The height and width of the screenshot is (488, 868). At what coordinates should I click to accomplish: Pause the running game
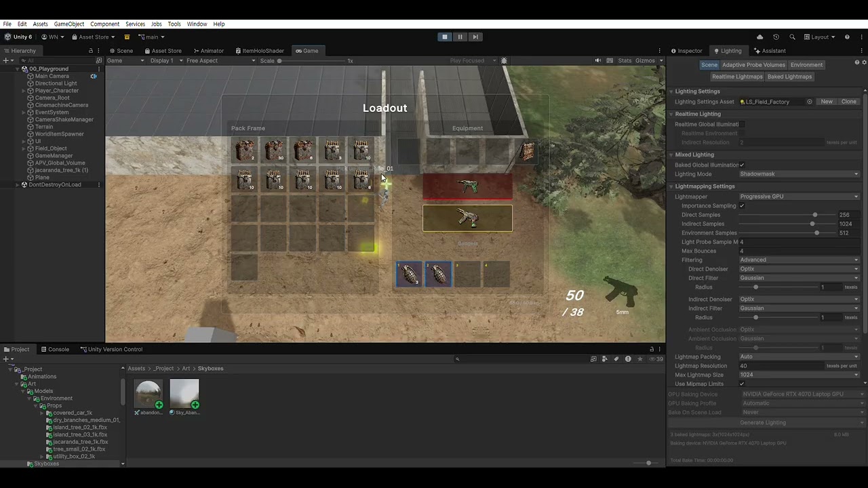tap(460, 37)
